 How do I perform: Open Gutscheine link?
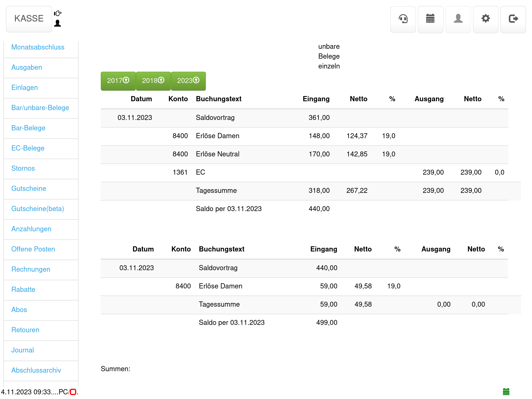[x=29, y=188]
